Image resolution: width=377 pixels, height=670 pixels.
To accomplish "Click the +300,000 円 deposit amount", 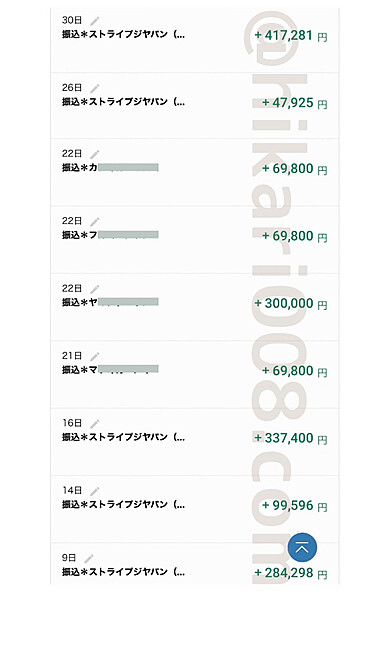I will pyautogui.click(x=291, y=304).
